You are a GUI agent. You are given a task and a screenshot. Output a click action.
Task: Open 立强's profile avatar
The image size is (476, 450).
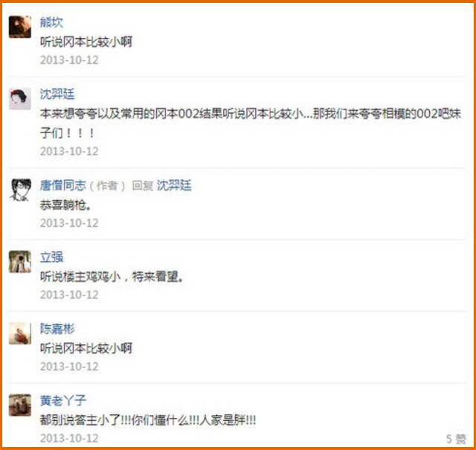(x=20, y=262)
